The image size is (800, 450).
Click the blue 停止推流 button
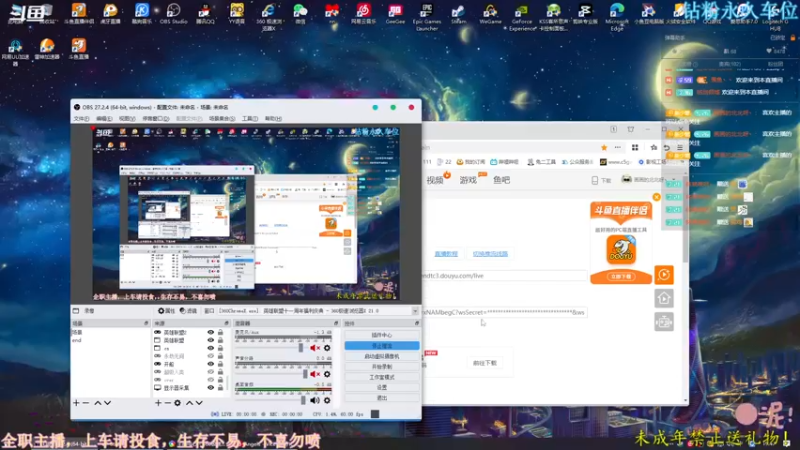click(382, 345)
